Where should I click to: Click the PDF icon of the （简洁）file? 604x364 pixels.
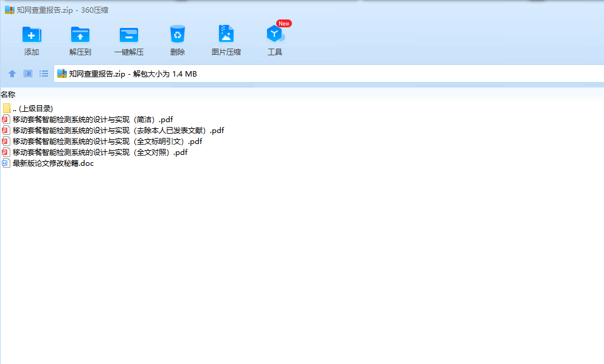pos(5,120)
